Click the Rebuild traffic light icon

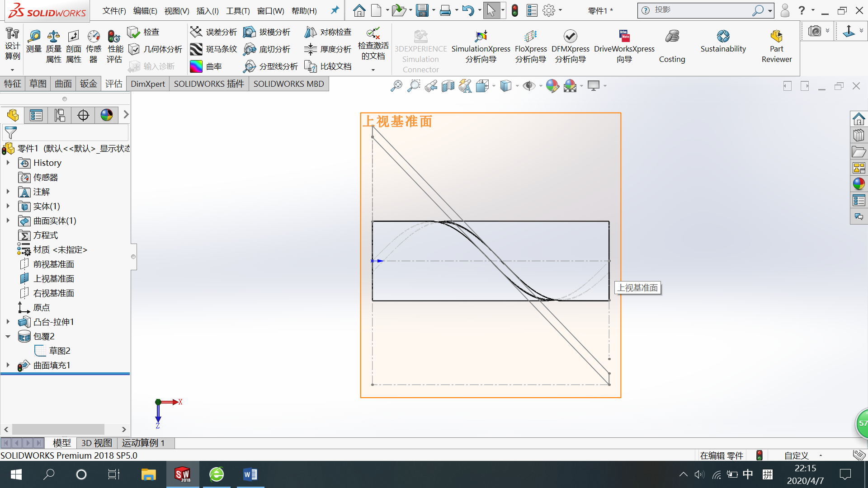515,10
